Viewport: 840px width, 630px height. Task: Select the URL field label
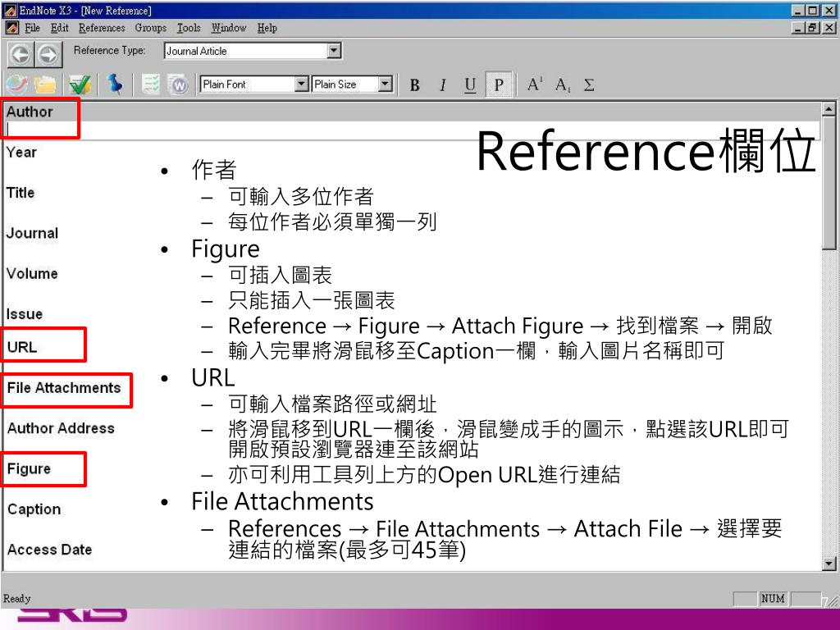pyautogui.click(x=22, y=347)
